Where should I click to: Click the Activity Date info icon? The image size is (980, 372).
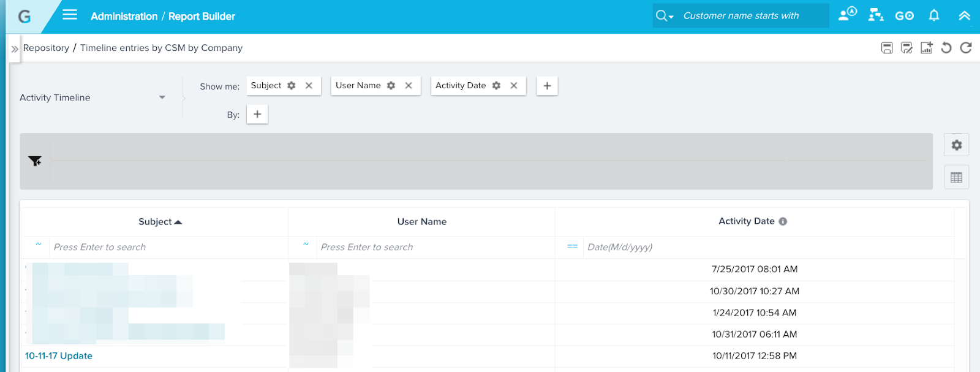(x=783, y=222)
